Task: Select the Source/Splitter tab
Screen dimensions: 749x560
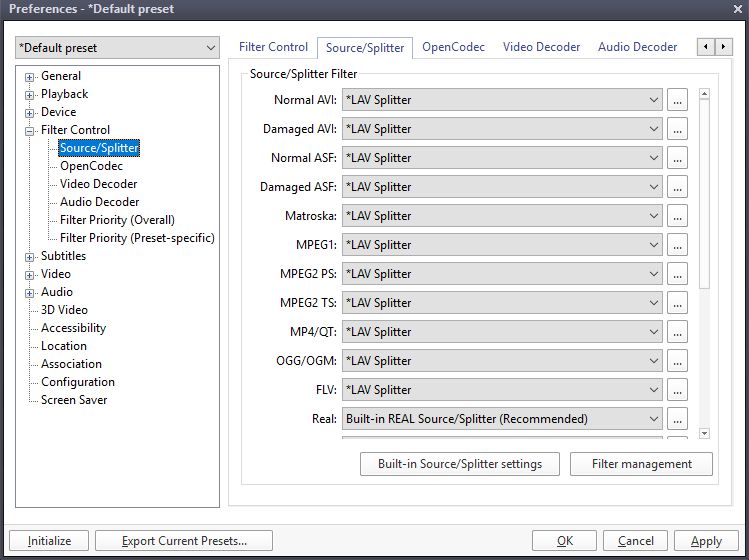Action: (365, 48)
